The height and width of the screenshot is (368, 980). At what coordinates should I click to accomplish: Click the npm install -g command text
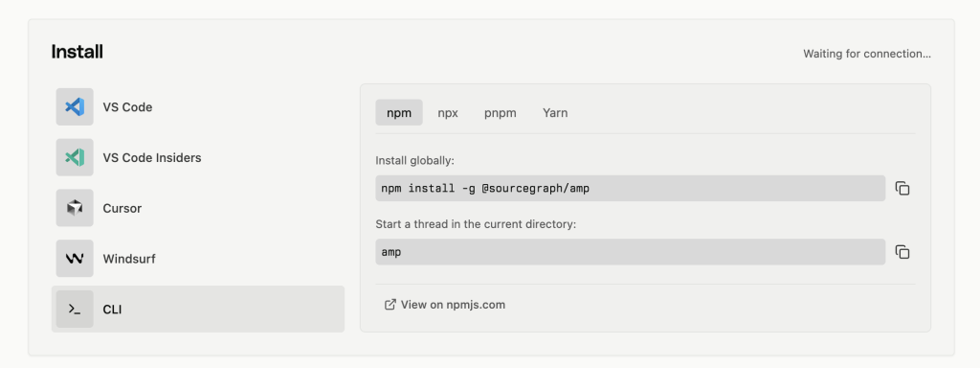pos(485,189)
